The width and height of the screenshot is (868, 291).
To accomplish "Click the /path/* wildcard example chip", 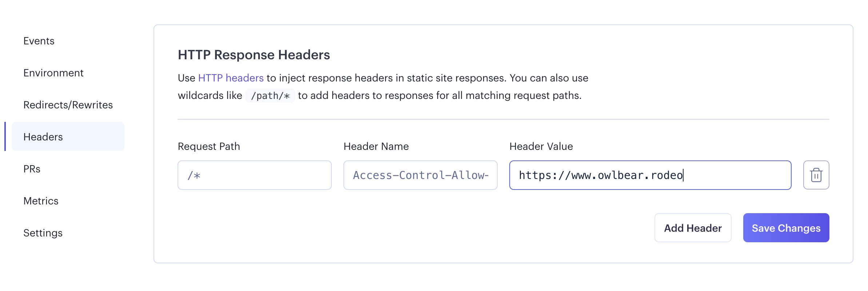I will (271, 96).
